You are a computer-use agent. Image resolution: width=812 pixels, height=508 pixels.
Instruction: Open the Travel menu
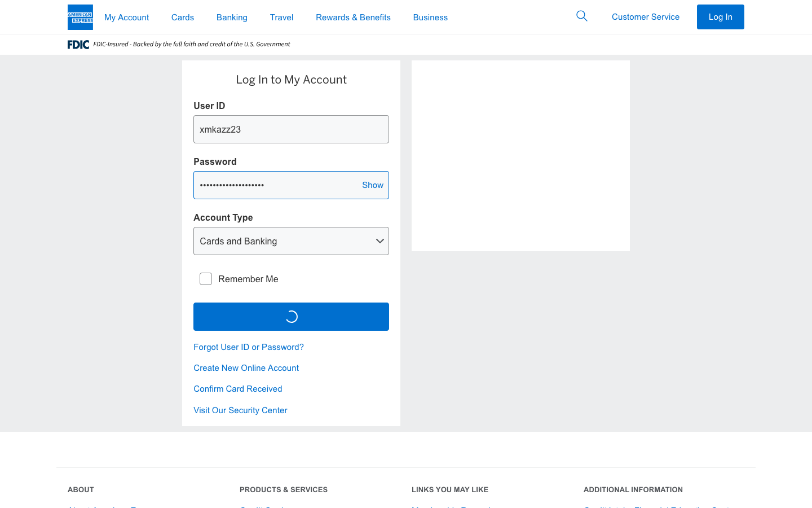point(281,17)
